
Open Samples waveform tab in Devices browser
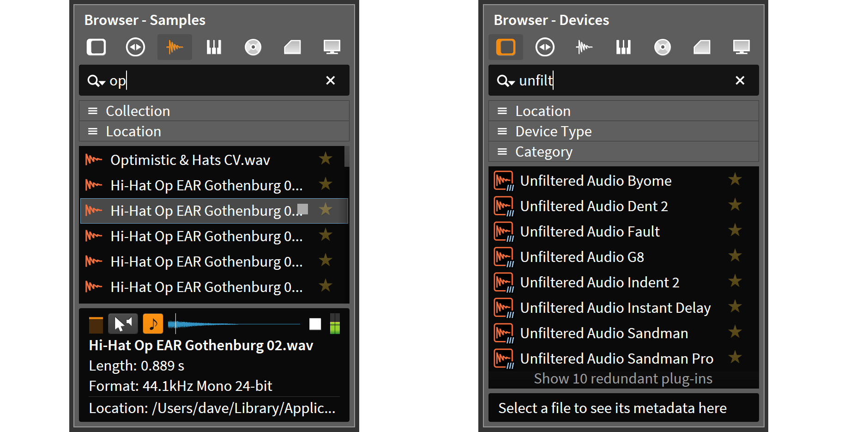coord(584,47)
